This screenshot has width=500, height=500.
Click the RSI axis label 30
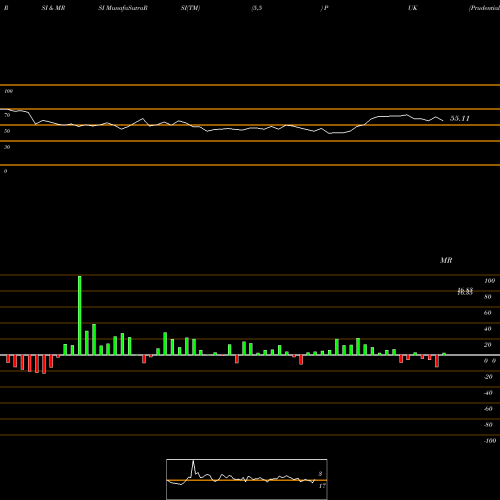(x=7, y=147)
